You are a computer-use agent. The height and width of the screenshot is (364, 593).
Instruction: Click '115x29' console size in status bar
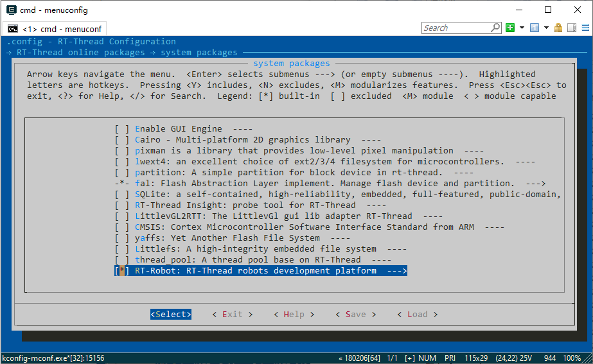click(x=476, y=358)
